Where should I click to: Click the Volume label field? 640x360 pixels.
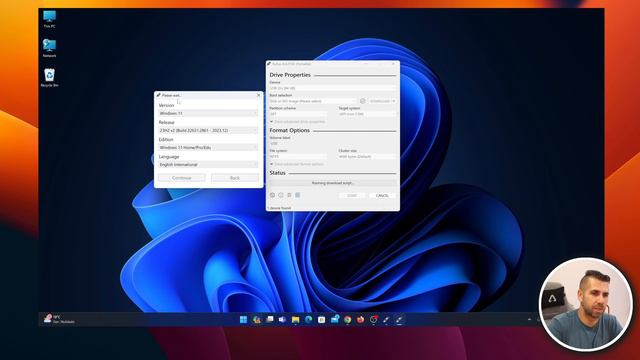point(332,144)
